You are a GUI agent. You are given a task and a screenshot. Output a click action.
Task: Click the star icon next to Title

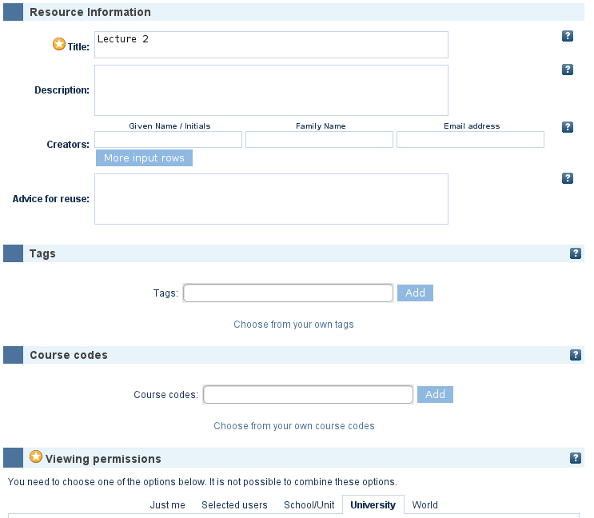click(x=59, y=44)
